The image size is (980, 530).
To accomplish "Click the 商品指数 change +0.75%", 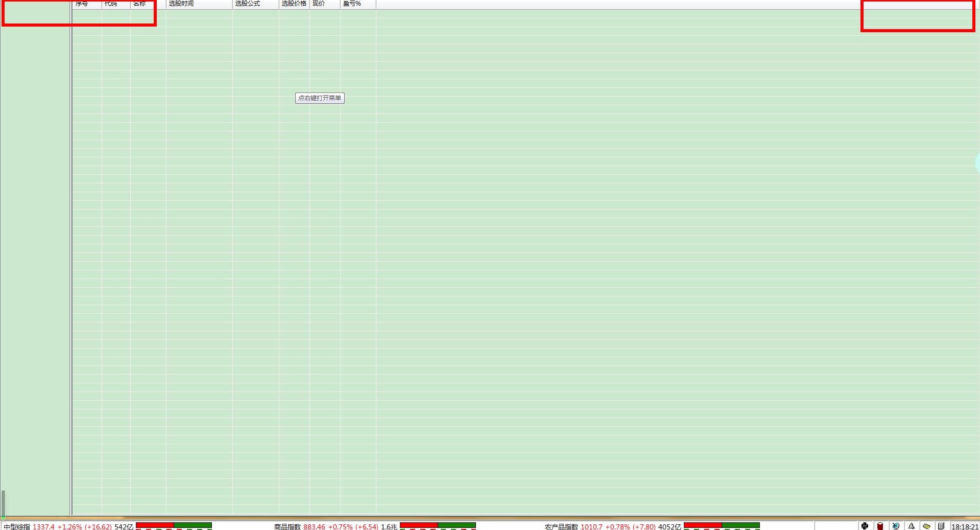I will [x=340, y=526].
